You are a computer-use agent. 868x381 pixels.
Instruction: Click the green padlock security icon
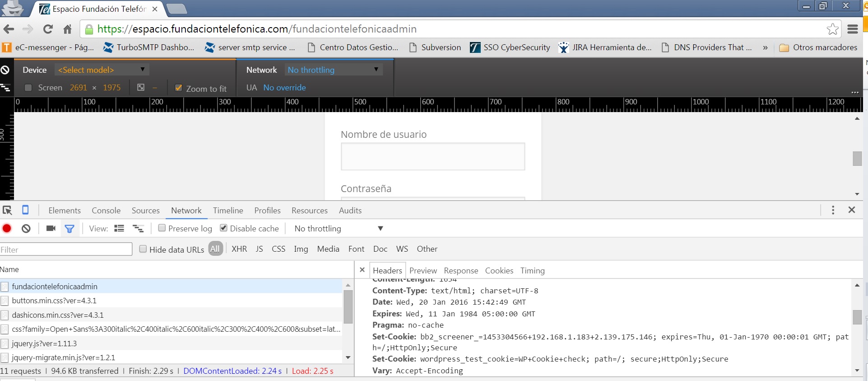(89, 29)
